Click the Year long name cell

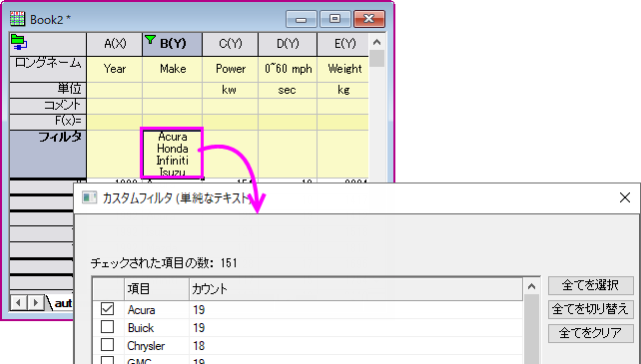[115, 69]
